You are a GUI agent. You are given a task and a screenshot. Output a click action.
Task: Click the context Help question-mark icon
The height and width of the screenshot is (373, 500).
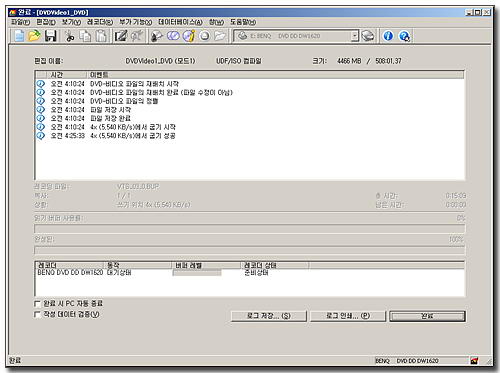click(x=404, y=36)
